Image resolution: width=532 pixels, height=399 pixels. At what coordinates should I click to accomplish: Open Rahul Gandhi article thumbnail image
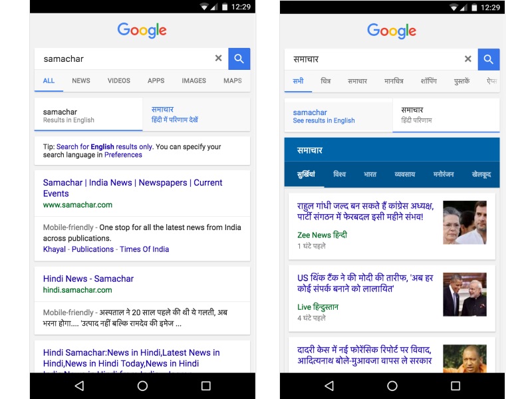coord(465,223)
